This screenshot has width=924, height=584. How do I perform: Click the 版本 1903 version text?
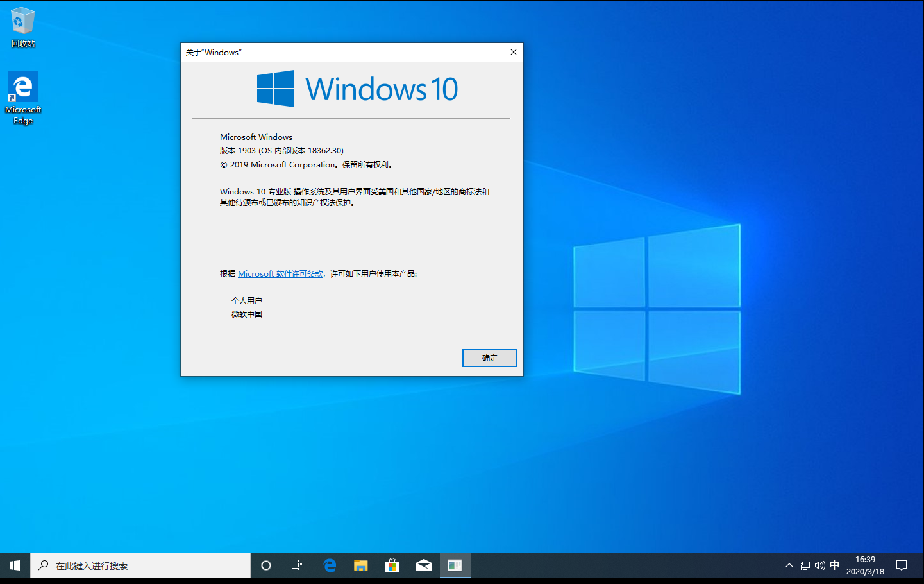[281, 151]
